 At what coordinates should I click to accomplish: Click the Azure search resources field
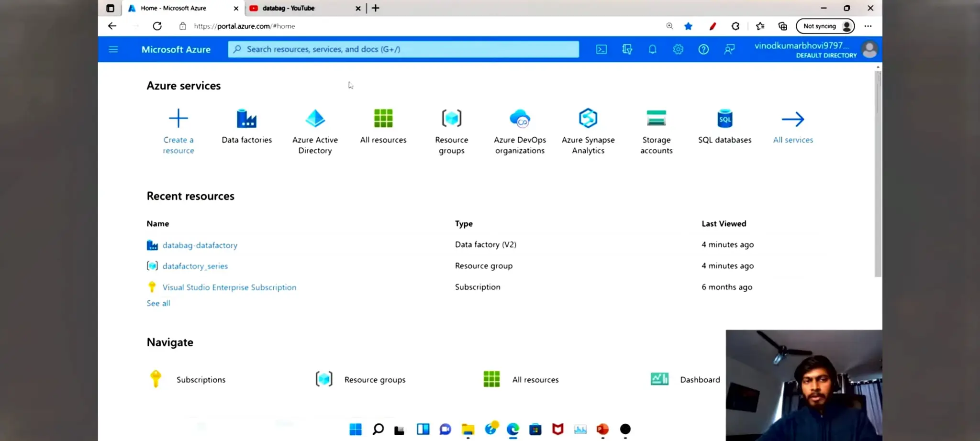tap(403, 49)
